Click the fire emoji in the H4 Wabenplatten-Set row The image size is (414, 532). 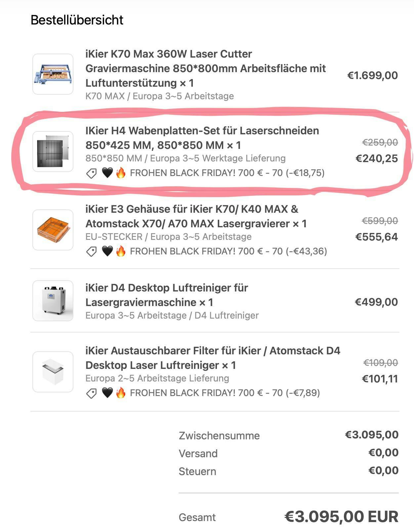pyautogui.click(x=121, y=173)
